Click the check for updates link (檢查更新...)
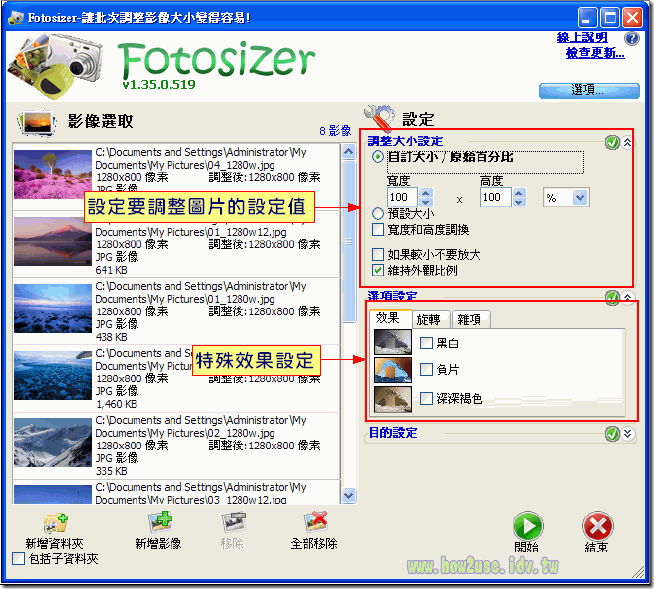Image resolution: width=654 pixels, height=589 pixels. [x=595, y=53]
